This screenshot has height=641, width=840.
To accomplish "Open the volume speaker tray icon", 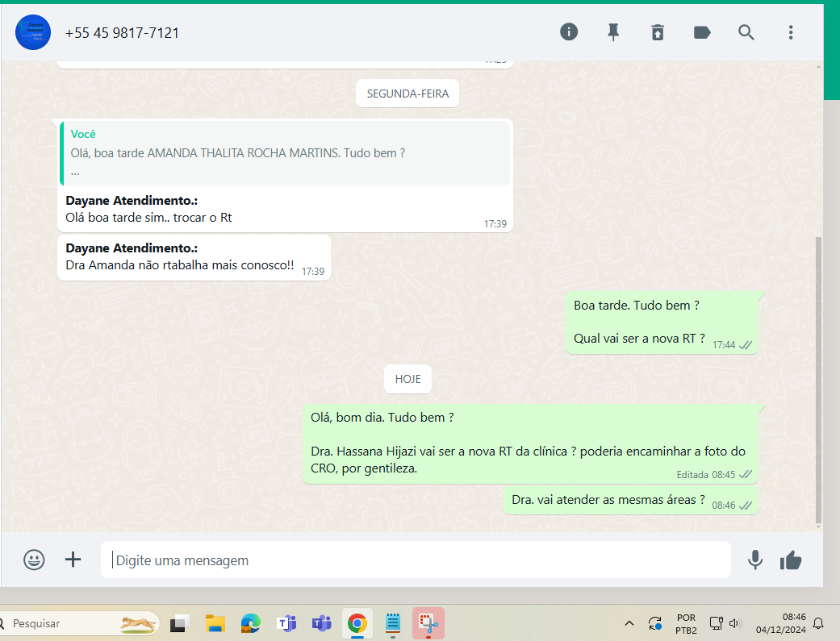I will coord(734,622).
